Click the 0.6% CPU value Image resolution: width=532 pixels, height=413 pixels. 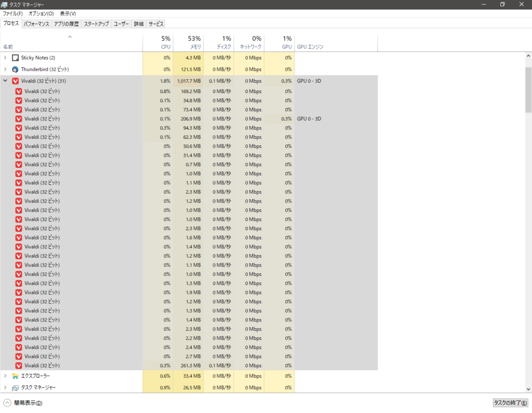165,376
